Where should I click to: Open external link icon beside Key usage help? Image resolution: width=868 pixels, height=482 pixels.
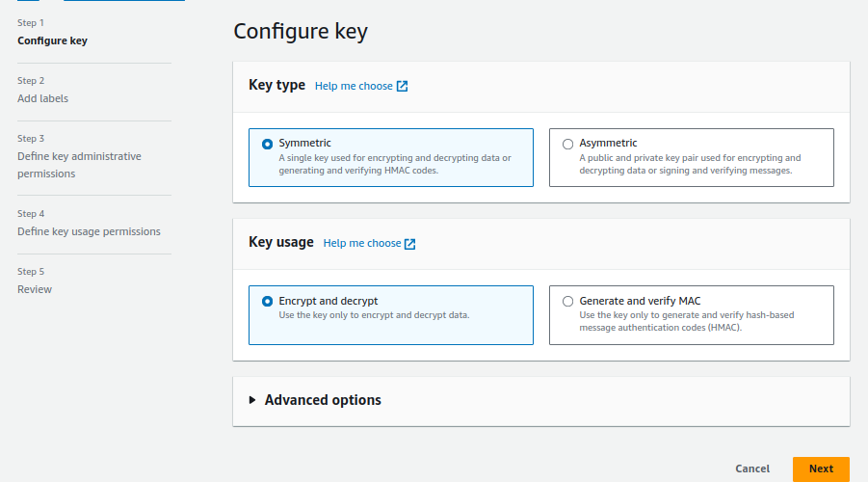[x=409, y=244]
